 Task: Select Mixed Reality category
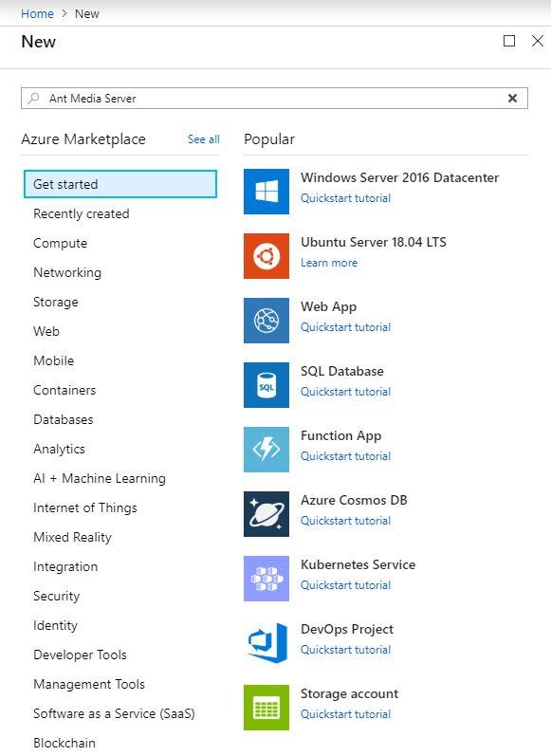click(72, 537)
